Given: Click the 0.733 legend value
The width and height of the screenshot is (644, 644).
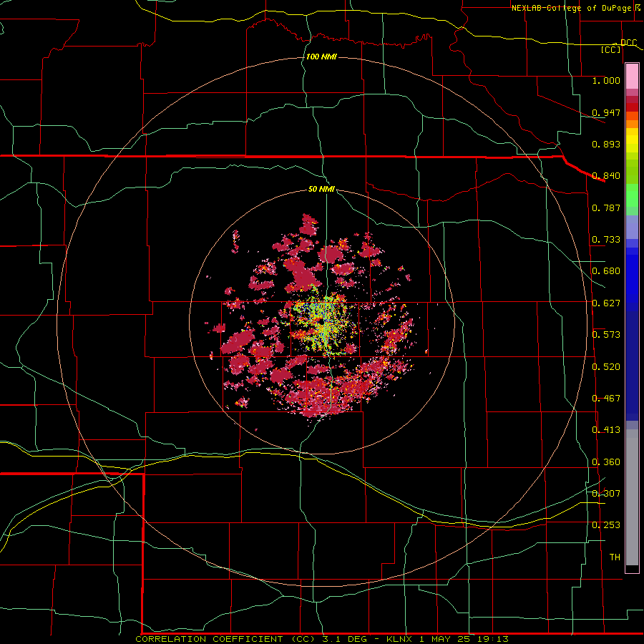Looking at the screenshot, I should (606, 240).
